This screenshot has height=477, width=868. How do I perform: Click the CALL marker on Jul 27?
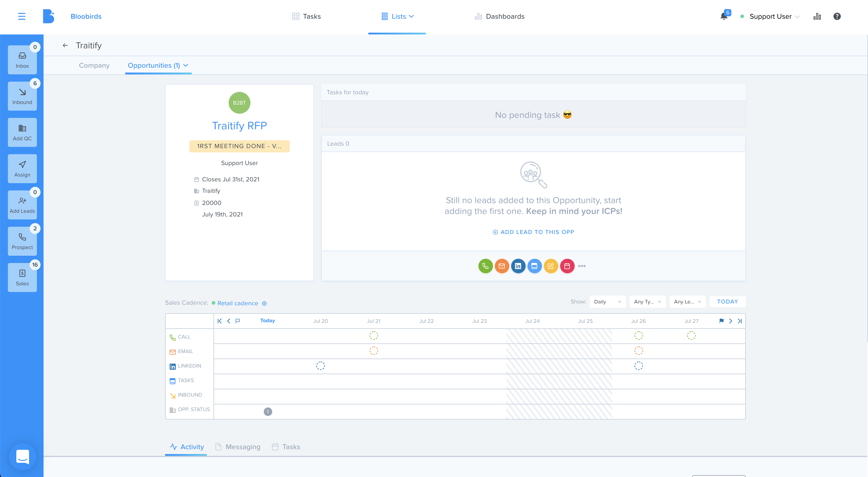pos(691,336)
